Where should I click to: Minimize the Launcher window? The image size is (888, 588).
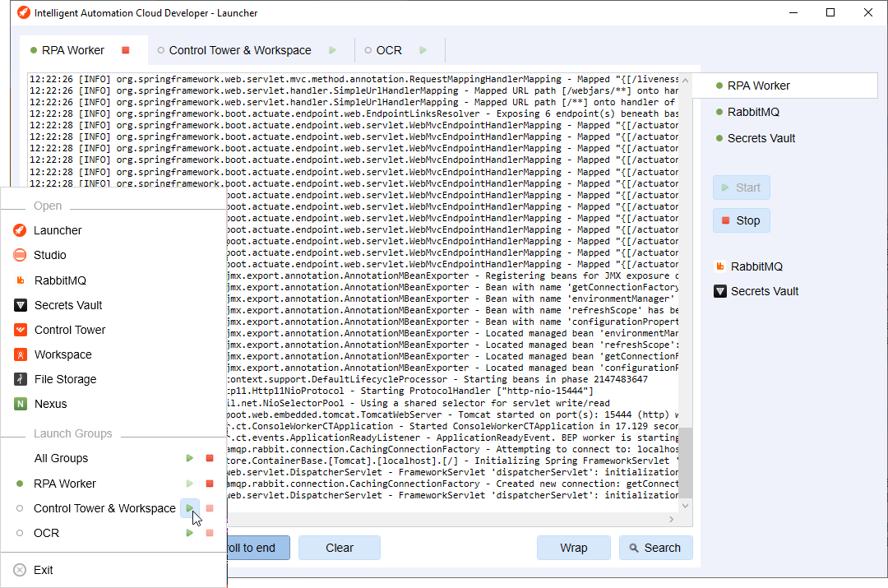point(793,12)
